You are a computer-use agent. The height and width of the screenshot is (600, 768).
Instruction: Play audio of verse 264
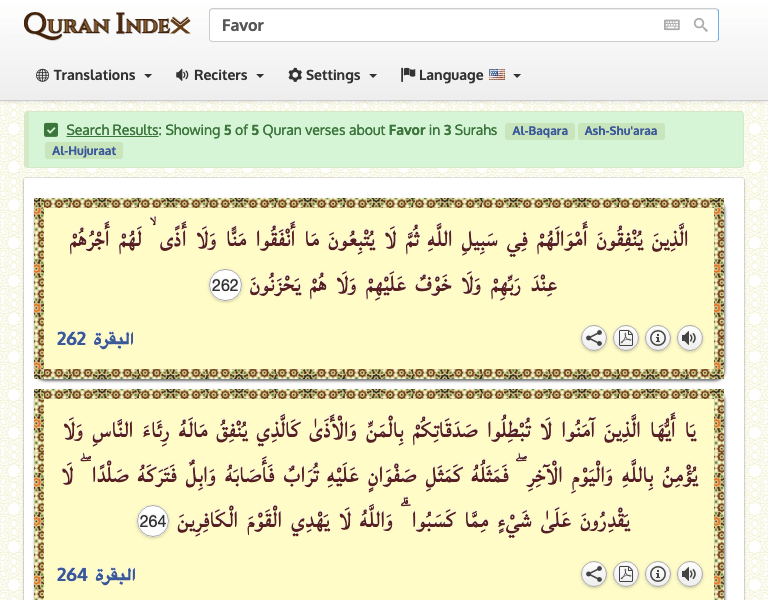(x=690, y=574)
